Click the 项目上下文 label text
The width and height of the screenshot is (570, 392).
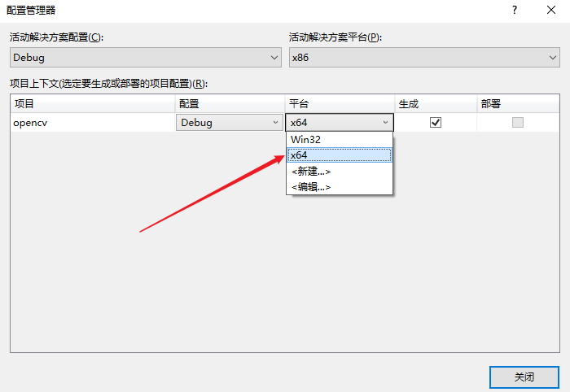(x=108, y=84)
